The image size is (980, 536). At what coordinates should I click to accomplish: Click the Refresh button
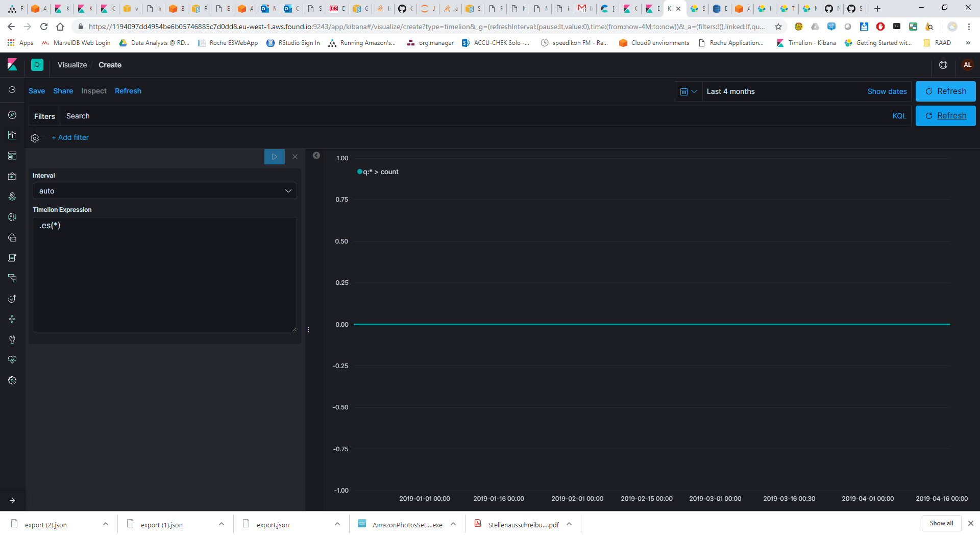click(945, 91)
